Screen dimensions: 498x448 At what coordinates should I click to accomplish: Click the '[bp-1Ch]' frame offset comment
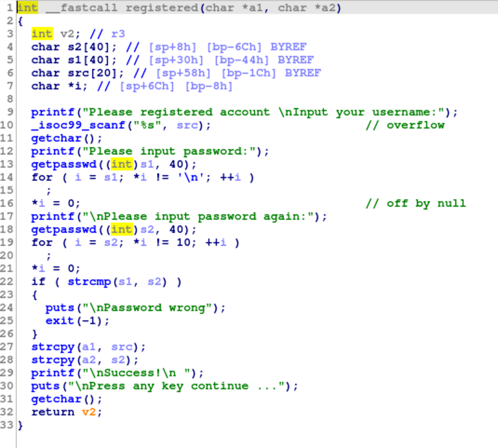click(249, 73)
